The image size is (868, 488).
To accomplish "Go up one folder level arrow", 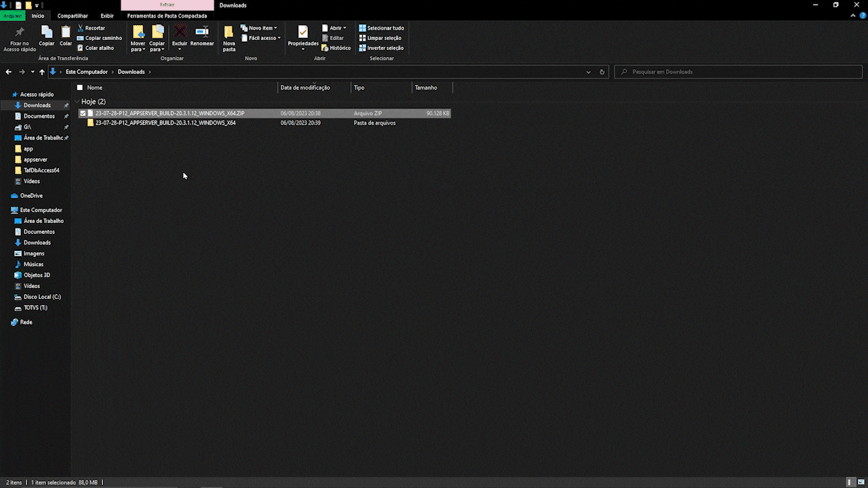I will [x=42, y=72].
